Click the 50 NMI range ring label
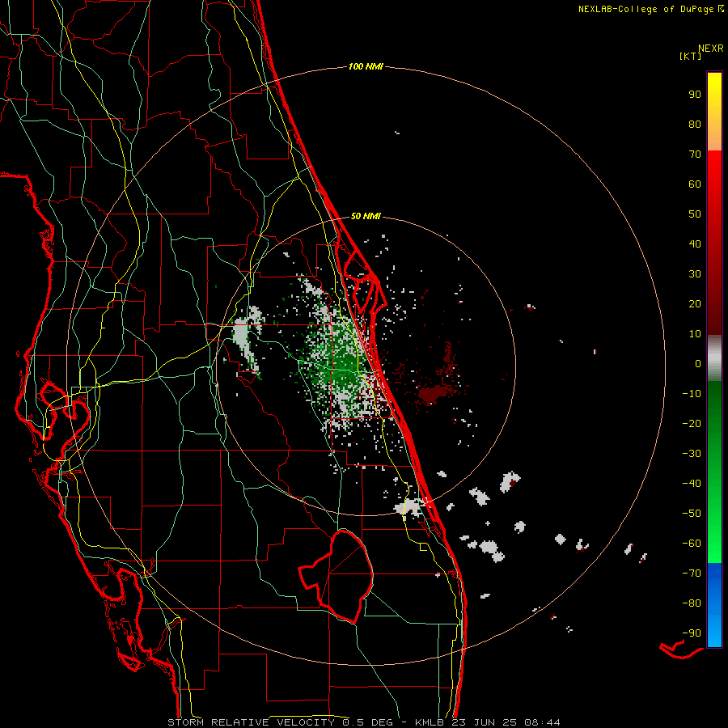The image size is (728, 728). click(366, 216)
